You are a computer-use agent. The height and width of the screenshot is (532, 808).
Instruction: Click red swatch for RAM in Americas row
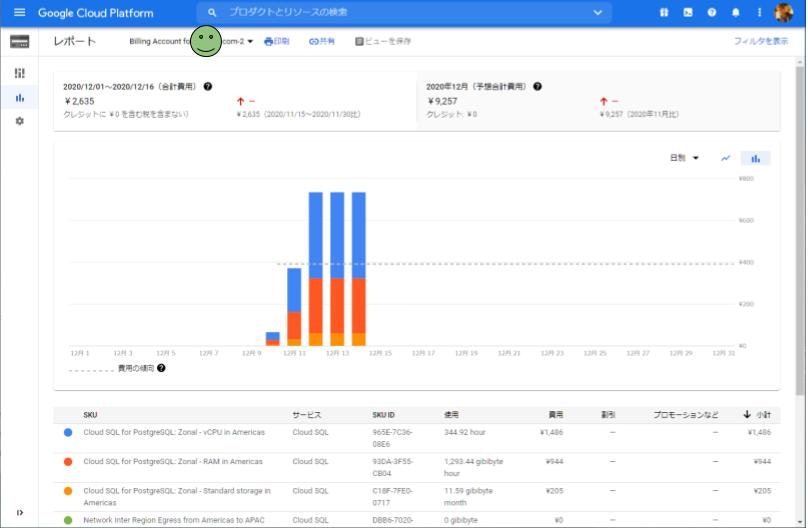tap(68, 462)
